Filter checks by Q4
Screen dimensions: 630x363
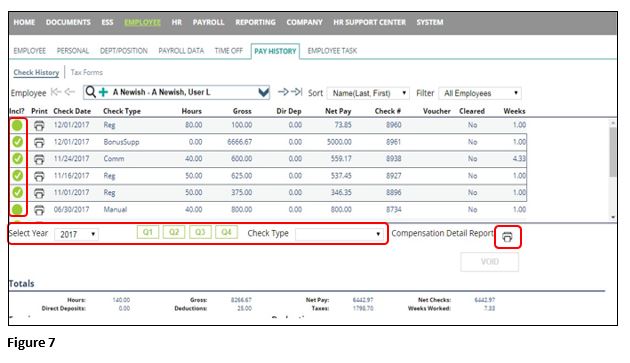point(226,232)
